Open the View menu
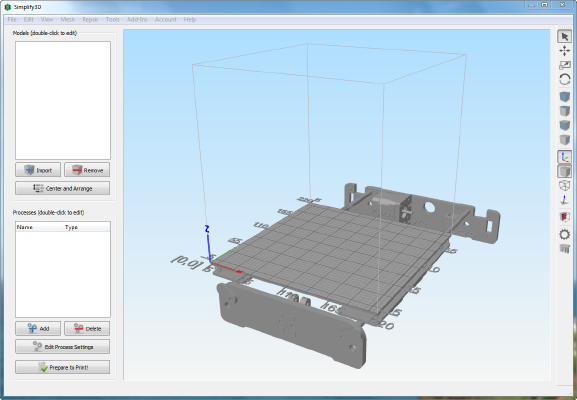The height and width of the screenshot is (400, 577). tap(47, 20)
